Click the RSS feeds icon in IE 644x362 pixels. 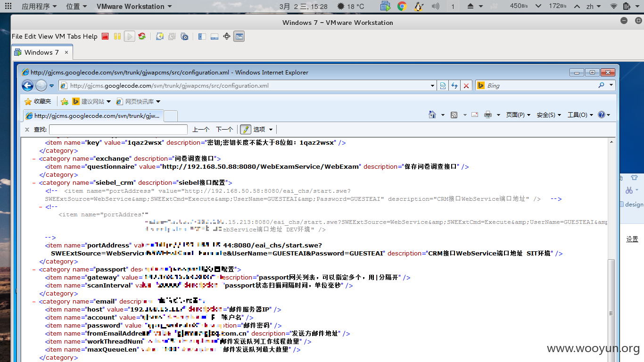454,115
